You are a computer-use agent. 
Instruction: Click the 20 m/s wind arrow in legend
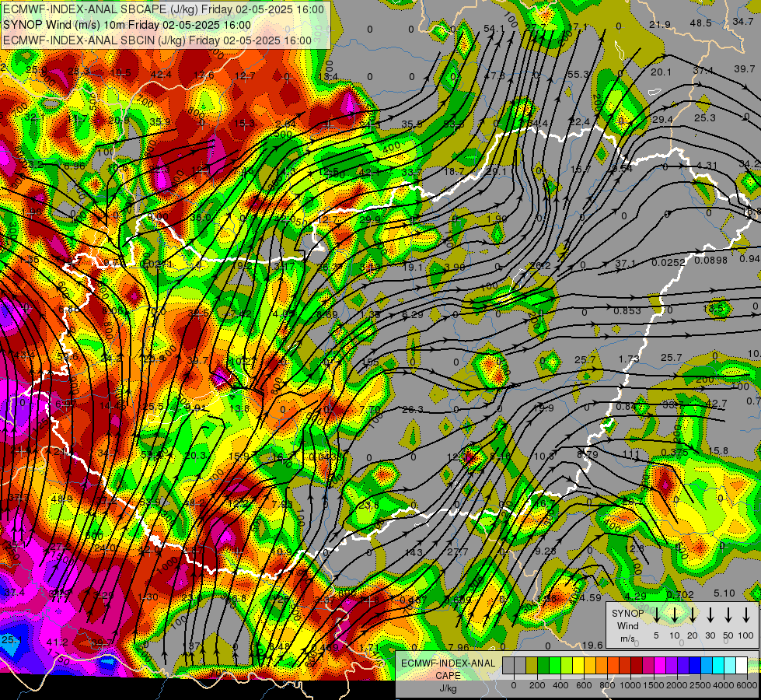pos(693,615)
